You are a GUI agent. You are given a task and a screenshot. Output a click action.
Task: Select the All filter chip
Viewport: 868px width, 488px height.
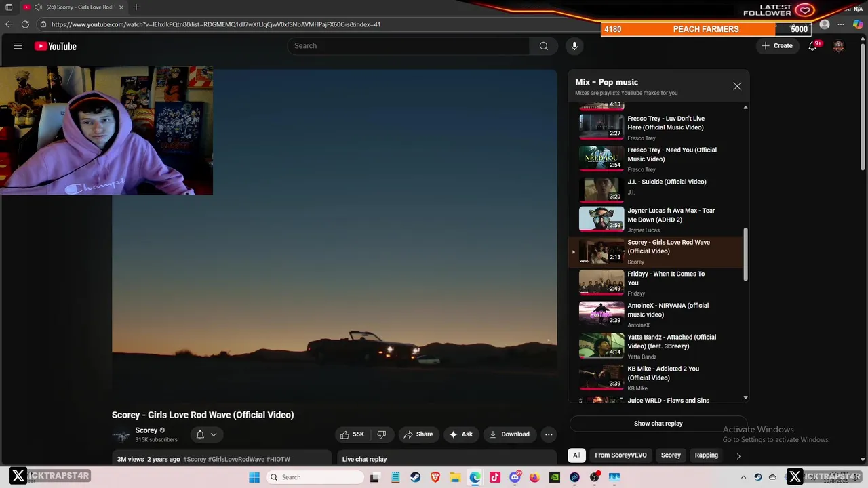pos(576,455)
